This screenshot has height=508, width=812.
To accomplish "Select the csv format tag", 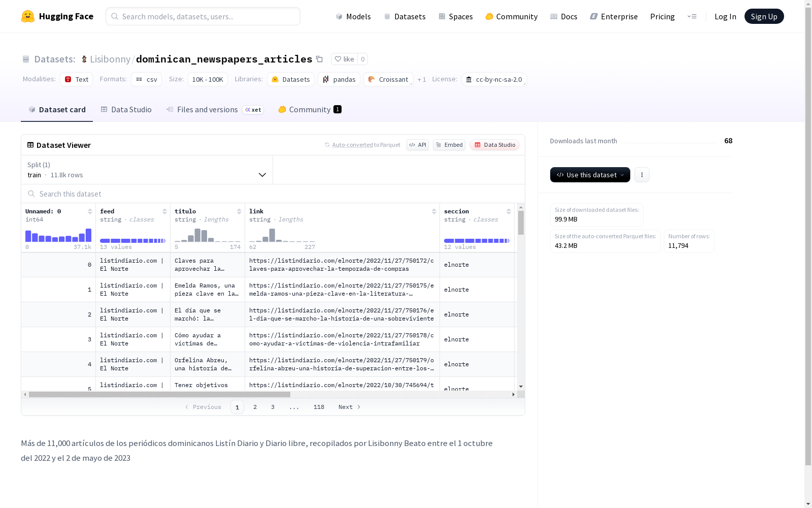I will 147,79.
